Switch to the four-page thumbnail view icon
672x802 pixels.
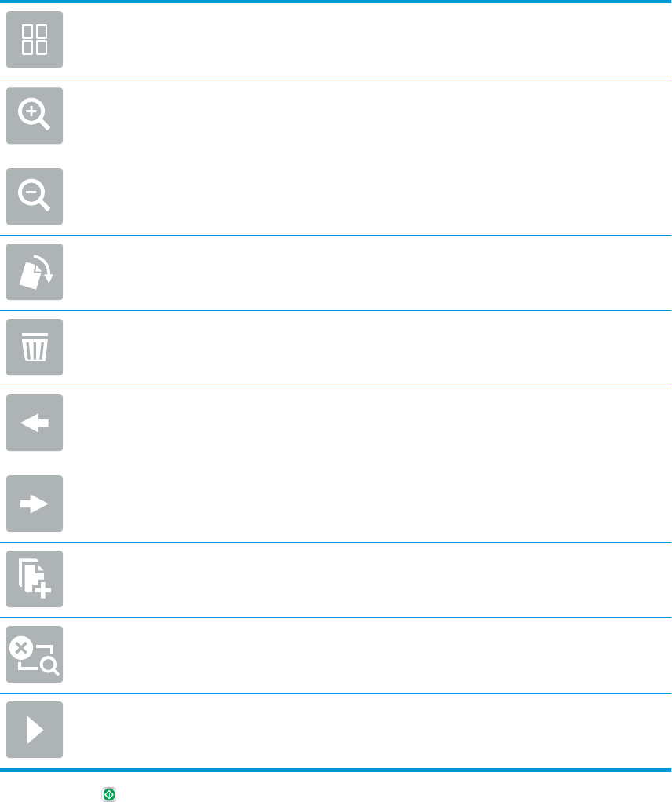pyautogui.click(x=35, y=39)
